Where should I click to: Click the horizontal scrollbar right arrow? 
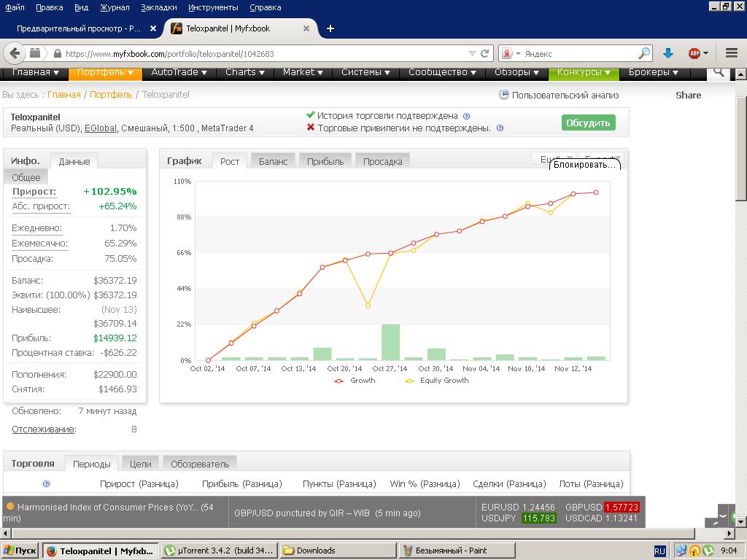click(729, 533)
